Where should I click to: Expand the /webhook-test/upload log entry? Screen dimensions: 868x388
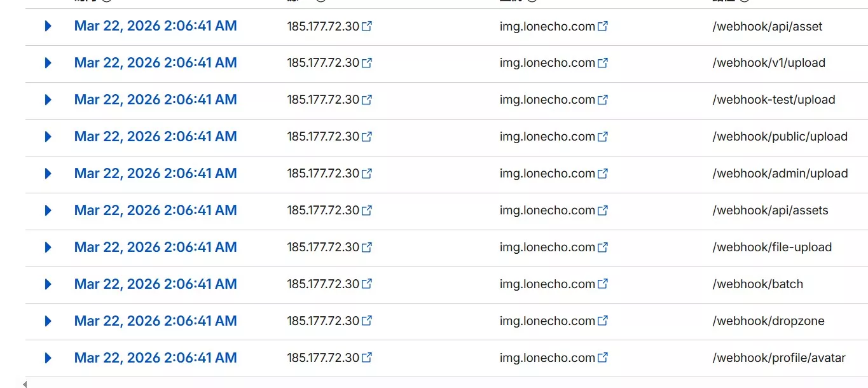click(48, 100)
